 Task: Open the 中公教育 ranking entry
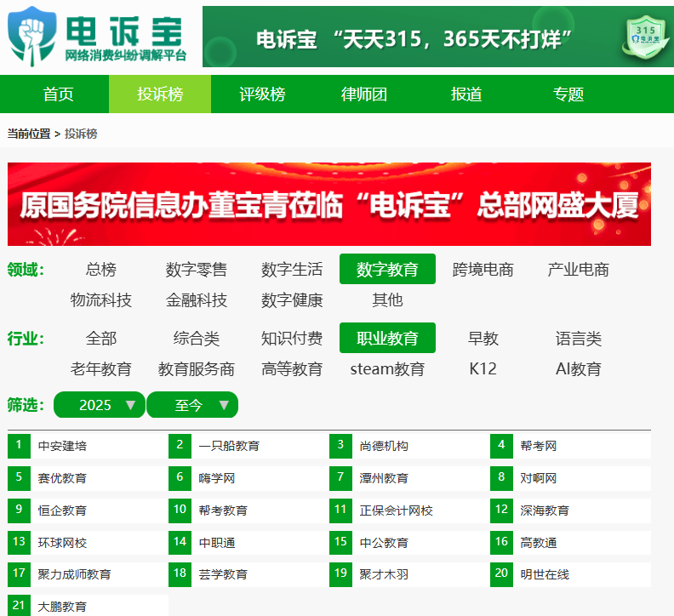click(384, 543)
